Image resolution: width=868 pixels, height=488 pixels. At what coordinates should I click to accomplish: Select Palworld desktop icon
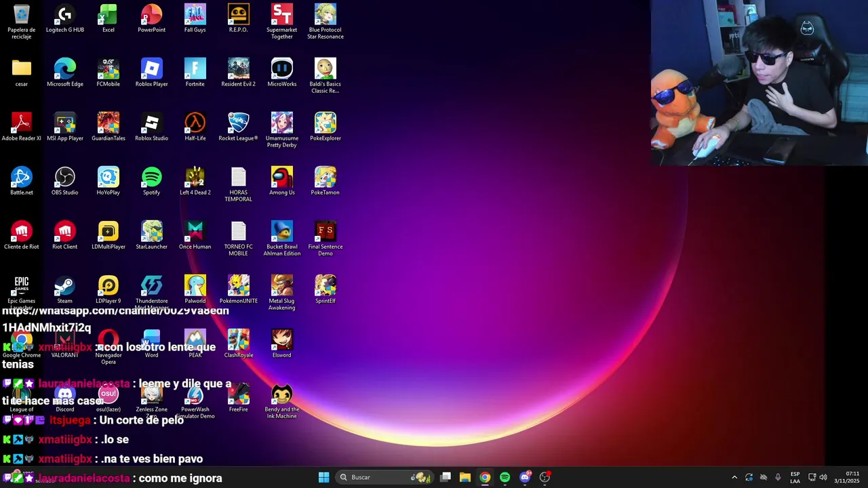pos(195,290)
